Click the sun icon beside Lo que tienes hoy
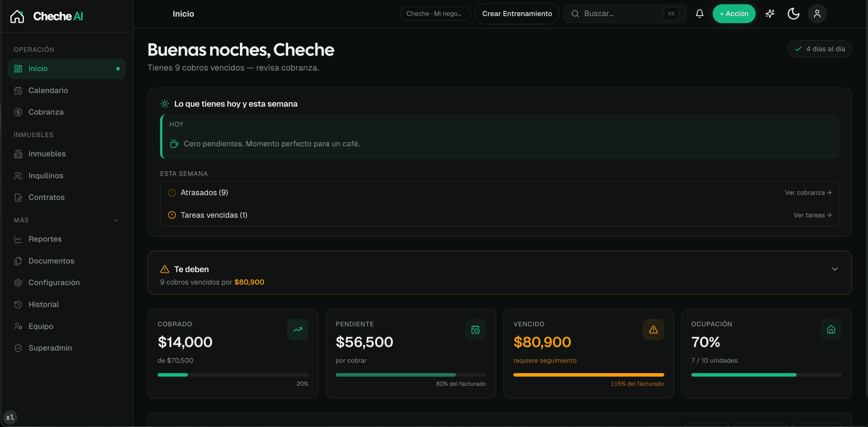 point(164,104)
